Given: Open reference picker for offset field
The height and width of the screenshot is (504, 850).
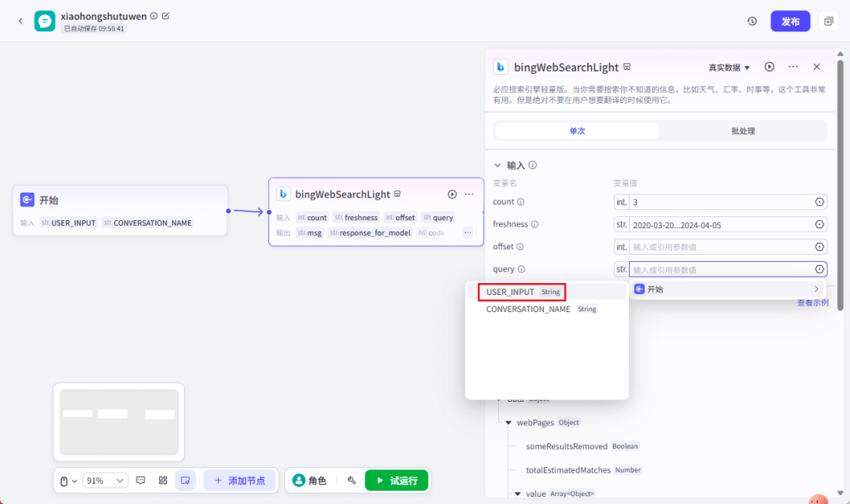Looking at the screenshot, I should click(x=819, y=247).
